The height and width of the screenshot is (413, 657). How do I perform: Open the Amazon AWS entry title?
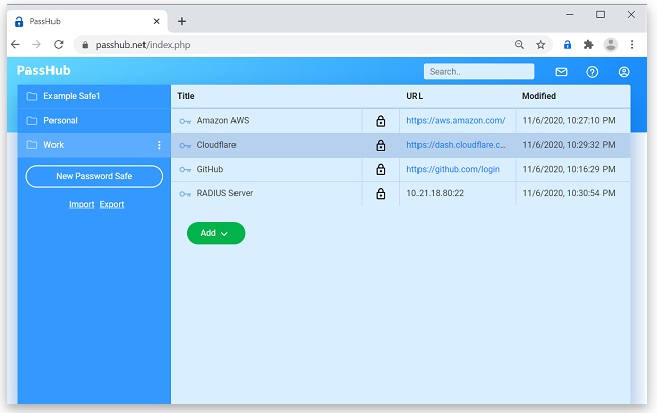tap(223, 121)
